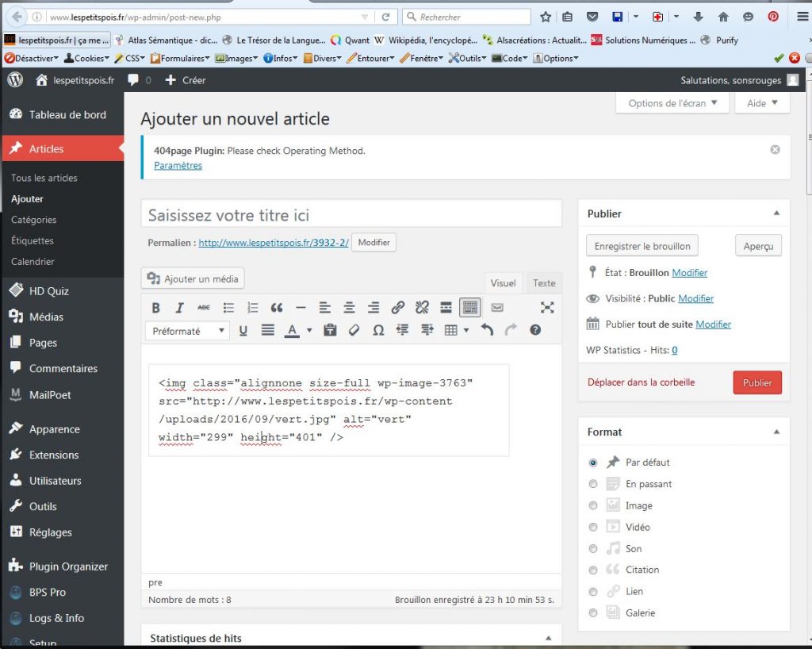The height and width of the screenshot is (649, 812).
Task: Apply italic formatting in the editor
Action: coord(180,308)
